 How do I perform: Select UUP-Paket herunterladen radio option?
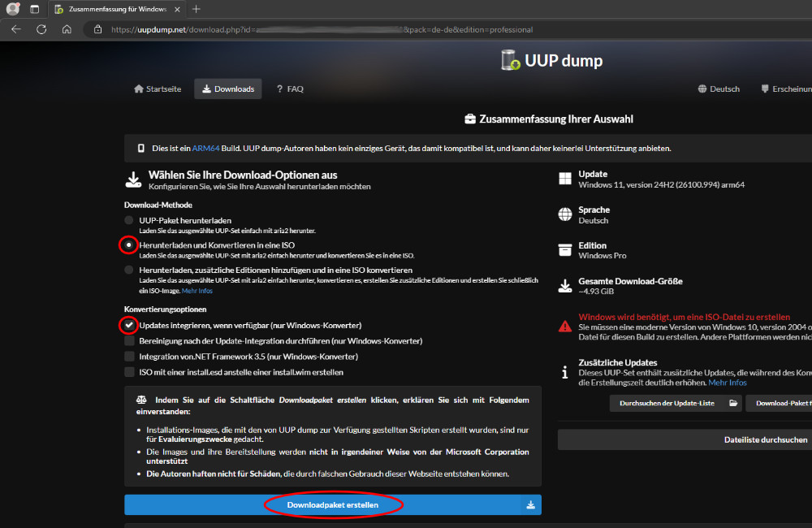[x=129, y=220]
